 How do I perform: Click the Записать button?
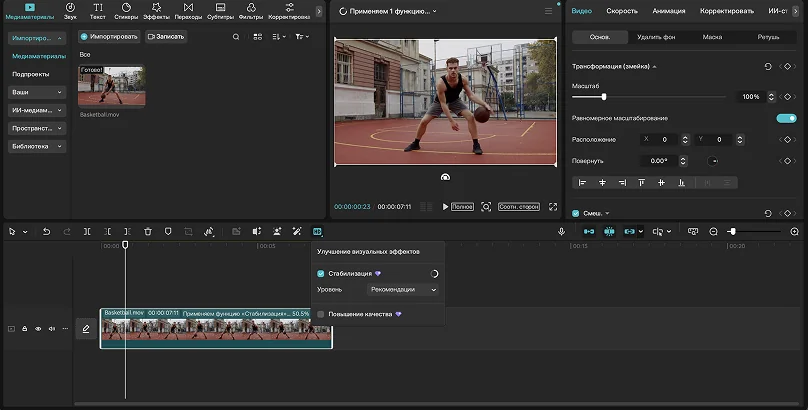[166, 37]
